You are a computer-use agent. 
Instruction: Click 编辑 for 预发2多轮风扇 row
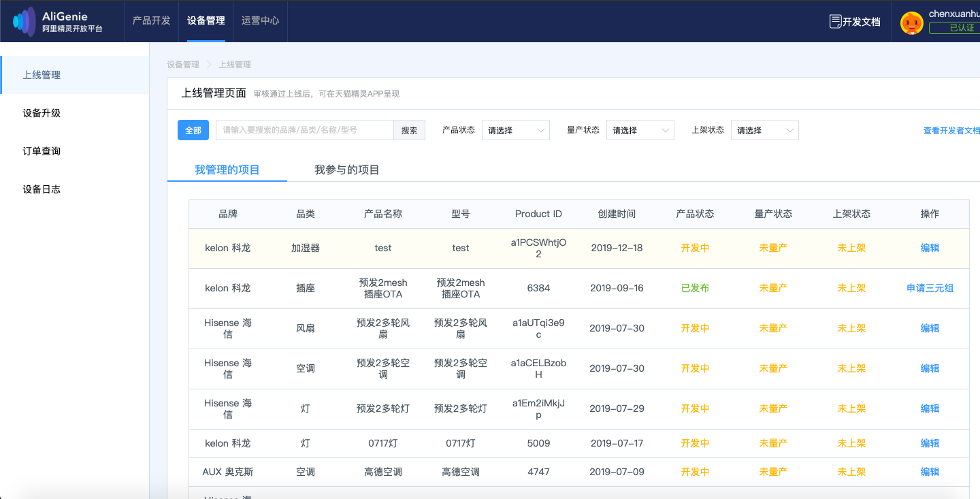click(x=930, y=328)
